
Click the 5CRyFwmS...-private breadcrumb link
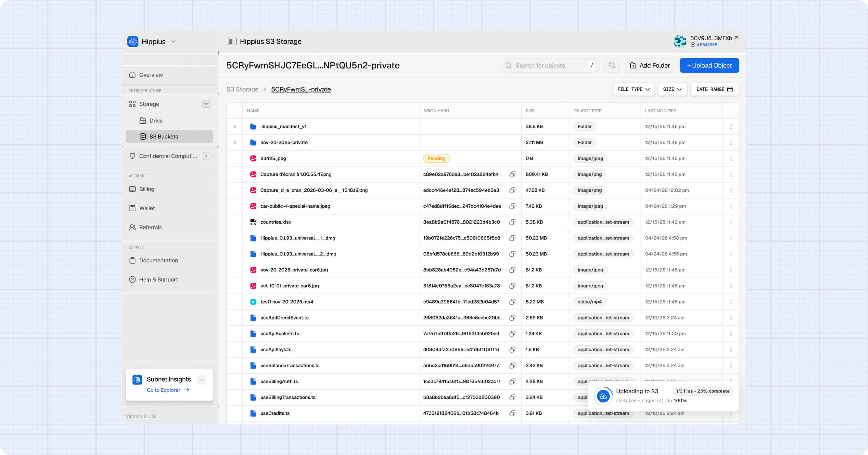tap(301, 89)
